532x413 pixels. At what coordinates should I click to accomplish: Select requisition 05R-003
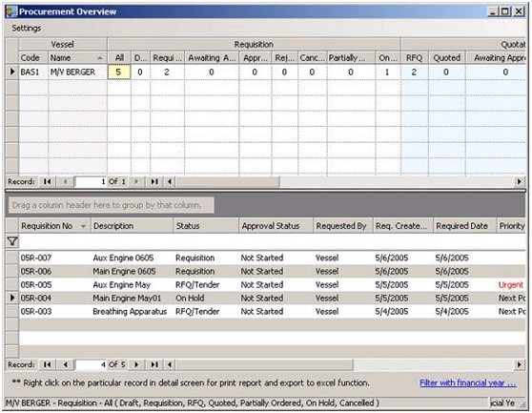[36, 312]
